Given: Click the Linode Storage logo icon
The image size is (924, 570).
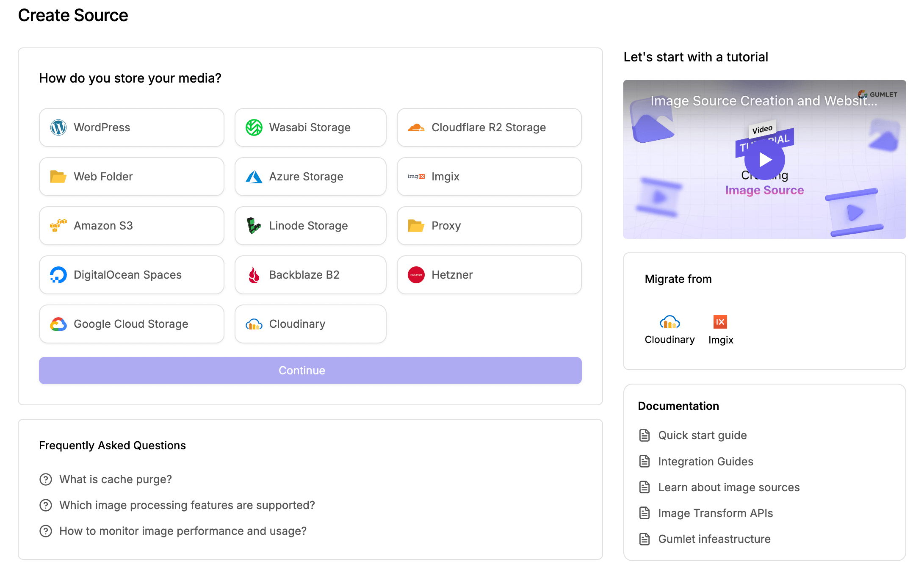Looking at the screenshot, I should click(254, 226).
